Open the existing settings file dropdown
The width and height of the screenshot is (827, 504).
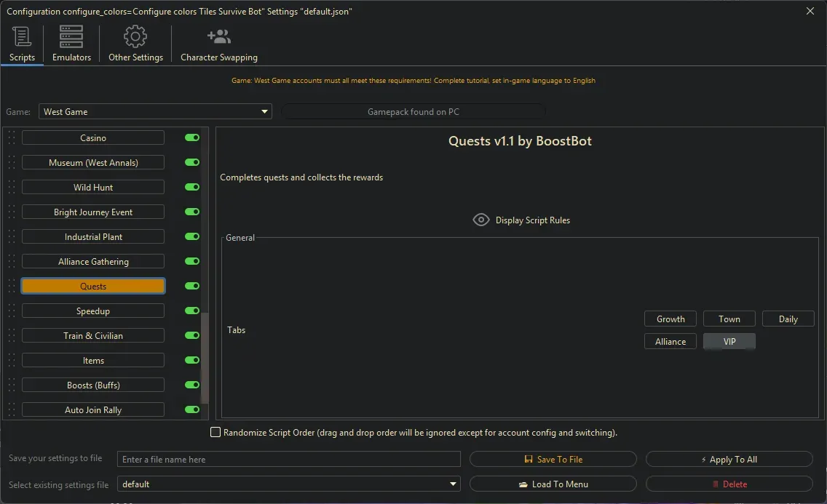pos(453,484)
